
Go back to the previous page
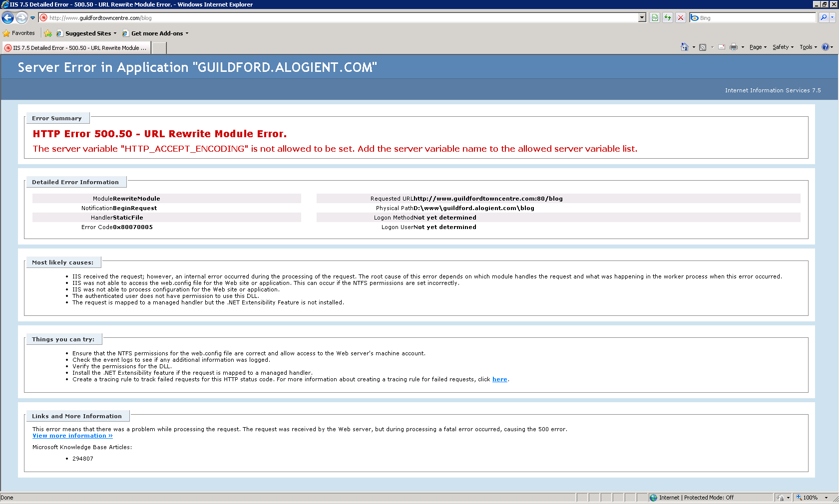7,17
